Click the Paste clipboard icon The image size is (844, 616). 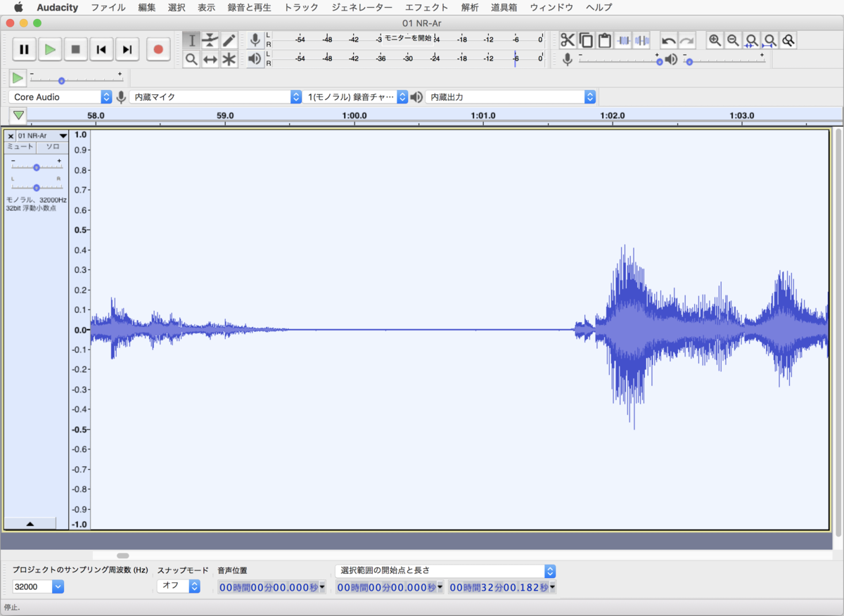coord(604,41)
